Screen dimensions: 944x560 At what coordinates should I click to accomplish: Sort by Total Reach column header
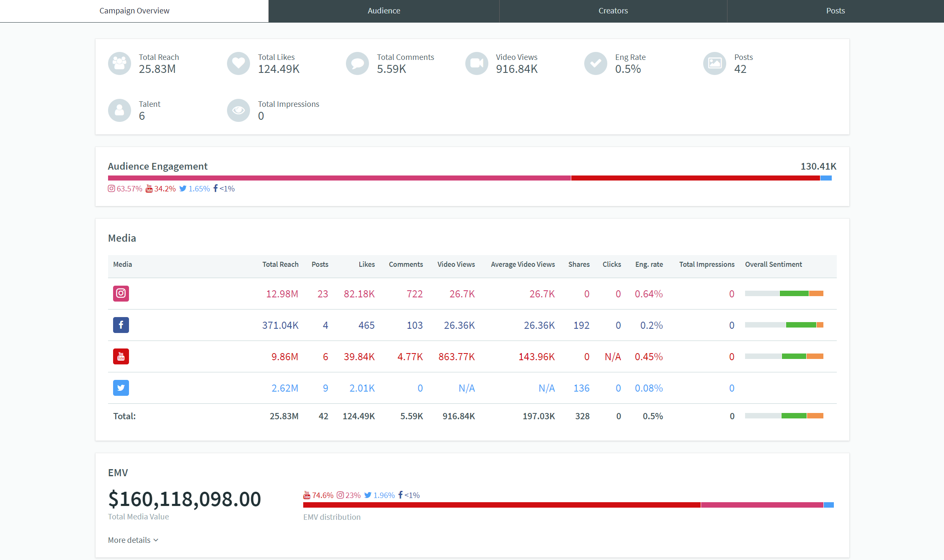click(x=280, y=264)
